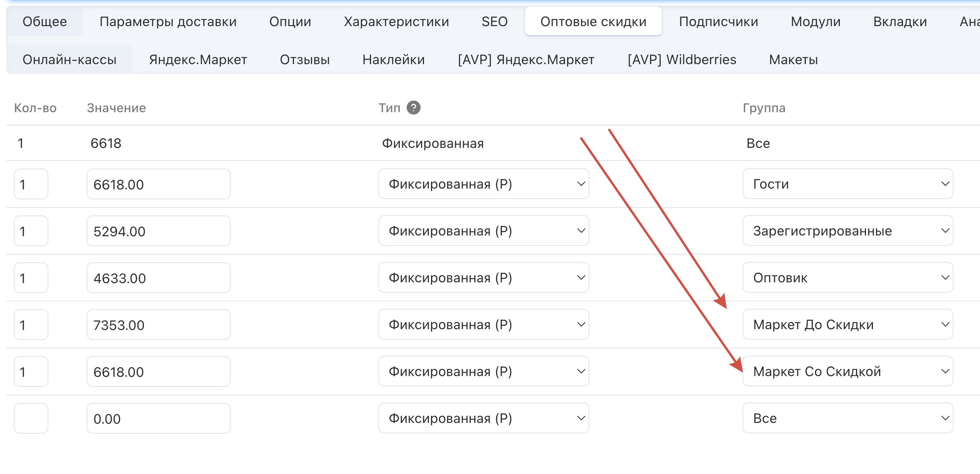Open Маркет Со Скидкой group dropdown
The image size is (980, 474).
pos(847,371)
